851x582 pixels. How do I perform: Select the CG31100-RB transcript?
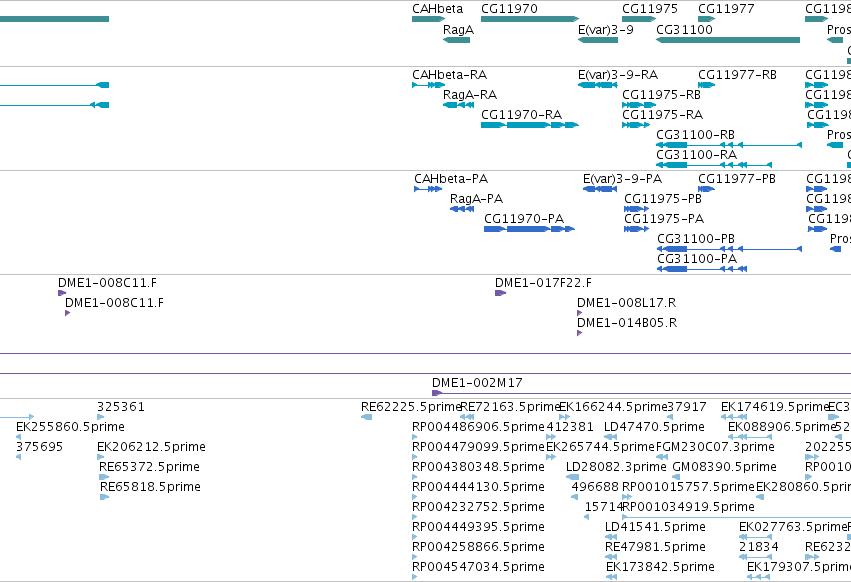pos(729,145)
